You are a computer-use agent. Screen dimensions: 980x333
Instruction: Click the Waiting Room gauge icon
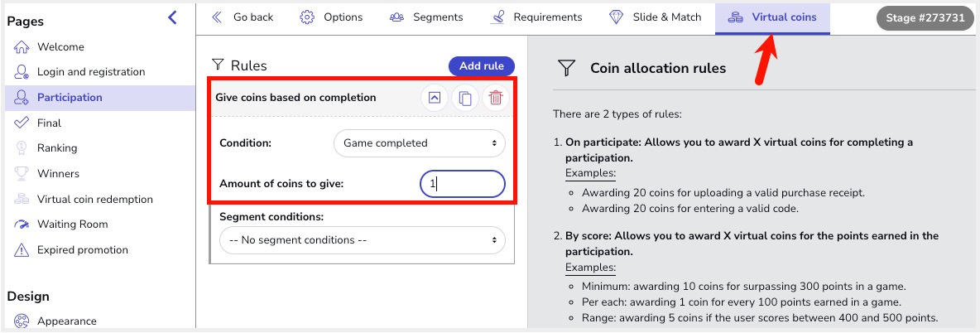click(22, 224)
